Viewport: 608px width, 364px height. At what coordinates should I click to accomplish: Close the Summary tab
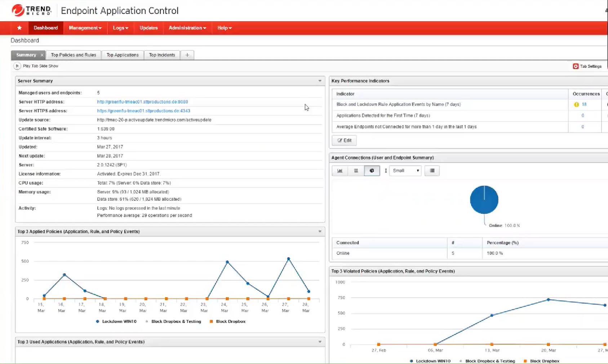tap(42, 55)
